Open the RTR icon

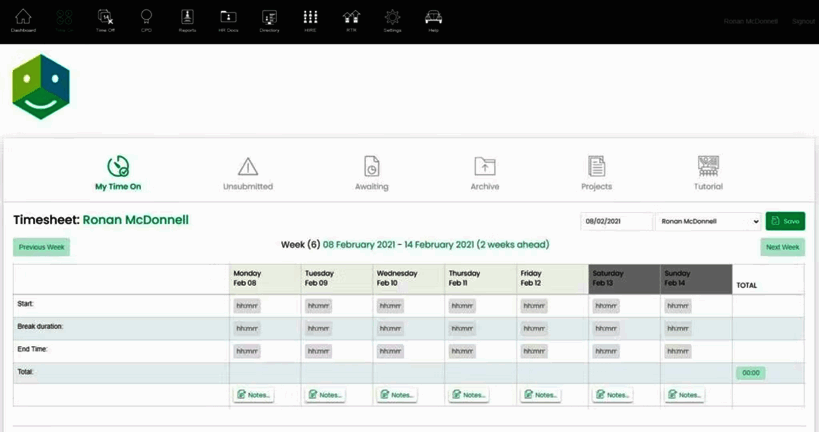[351, 20]
